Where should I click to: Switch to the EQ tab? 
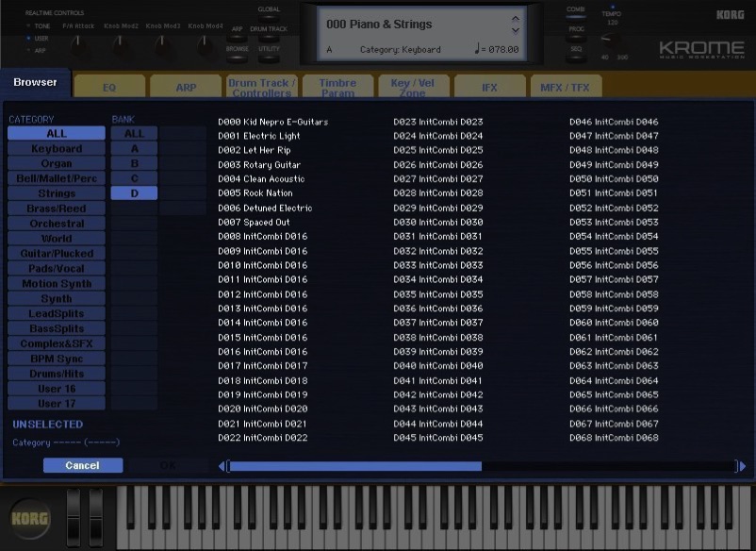pos(109,87)
